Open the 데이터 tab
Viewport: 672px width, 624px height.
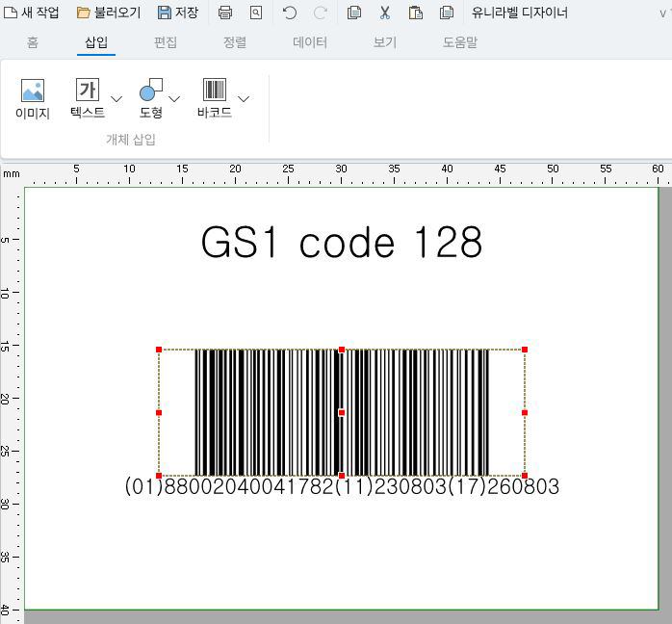(310, 42)
